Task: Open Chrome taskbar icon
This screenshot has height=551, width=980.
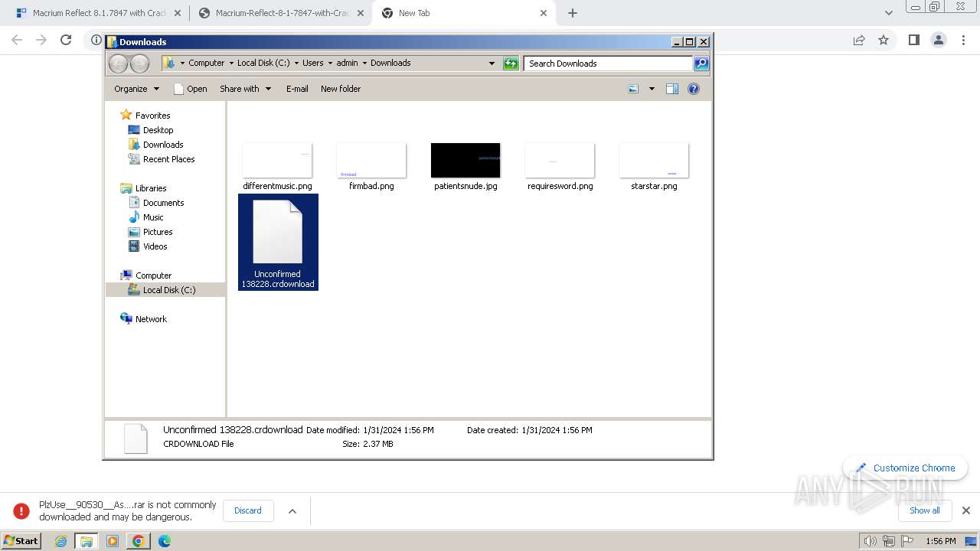Action: (x=138, y=541)
